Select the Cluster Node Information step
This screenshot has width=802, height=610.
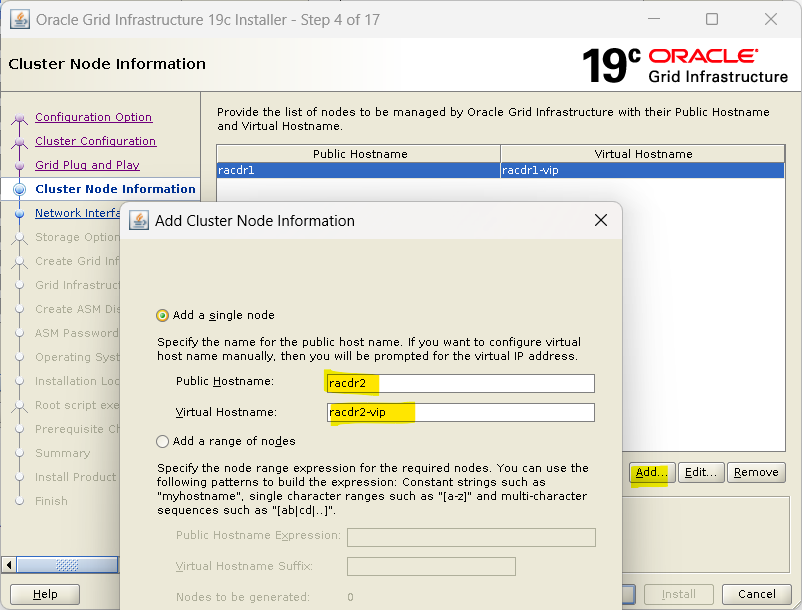point(115,189)
